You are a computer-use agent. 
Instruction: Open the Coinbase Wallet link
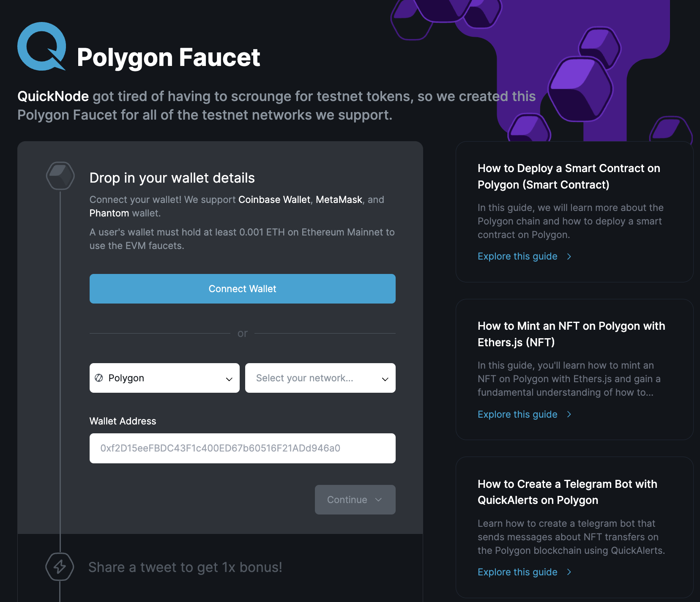(274, 200)
